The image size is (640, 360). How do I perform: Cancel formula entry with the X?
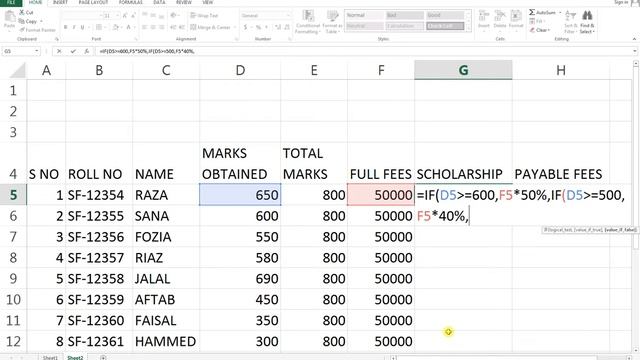[x=59, y=51]
